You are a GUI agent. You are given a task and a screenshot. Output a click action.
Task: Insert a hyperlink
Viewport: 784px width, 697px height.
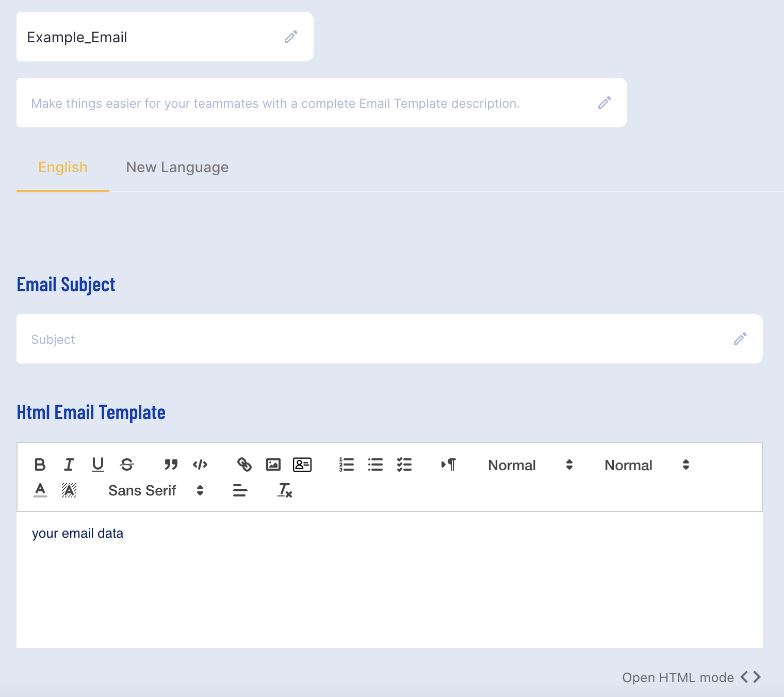click(x=244, y=464)
